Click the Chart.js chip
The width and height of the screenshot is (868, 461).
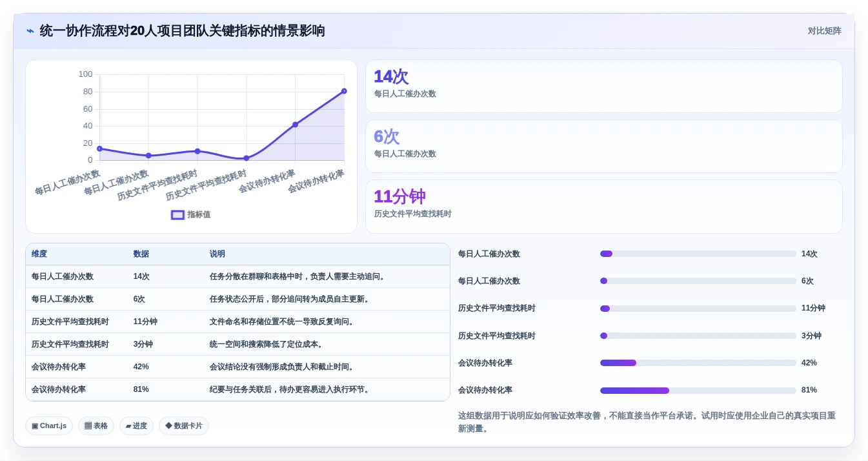coord(49,425)
